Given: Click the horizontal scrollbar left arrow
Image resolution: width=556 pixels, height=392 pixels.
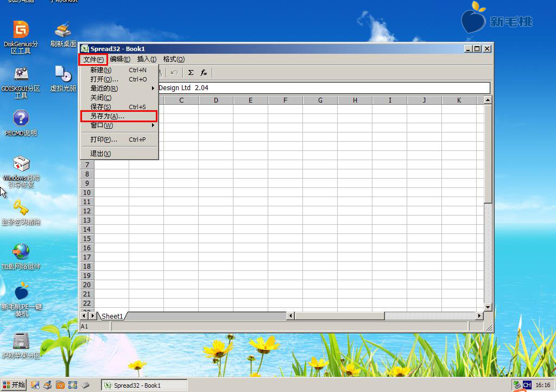Looking at the screenshot, I should coord(290,315).
